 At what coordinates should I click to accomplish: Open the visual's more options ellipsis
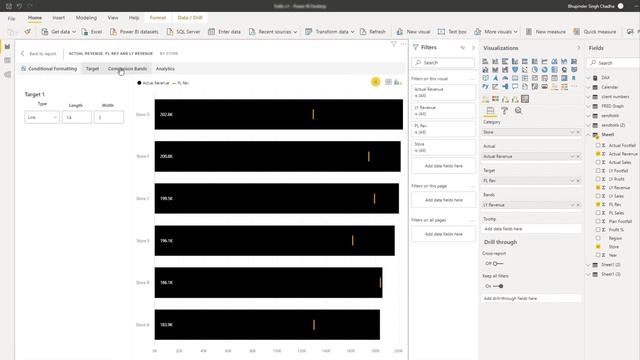[x=403, y=44]
